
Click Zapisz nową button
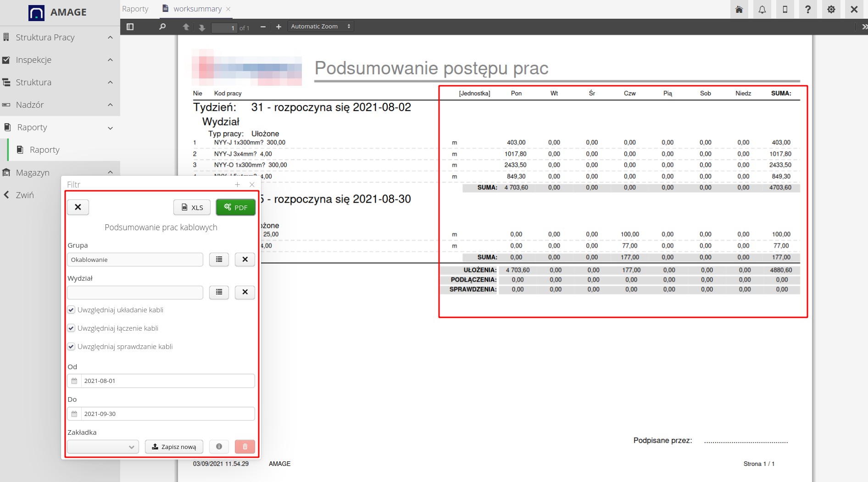point(174,447)
